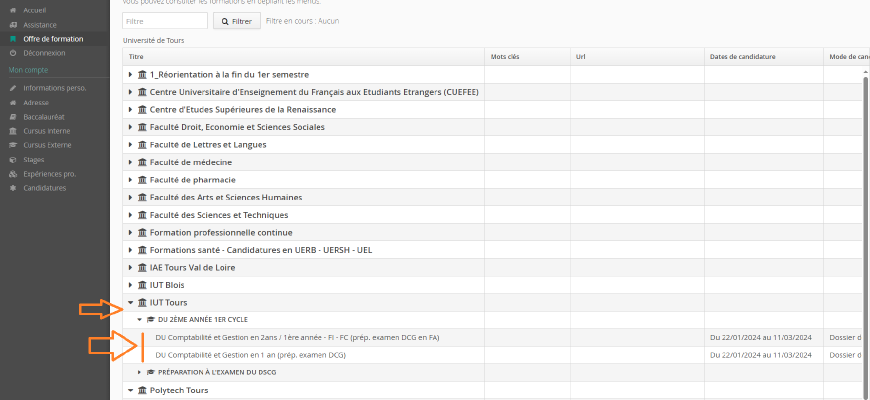Click the Cursus Externe graduation icon
This screenshot has width=870, height=400.
tap(13, 145)
